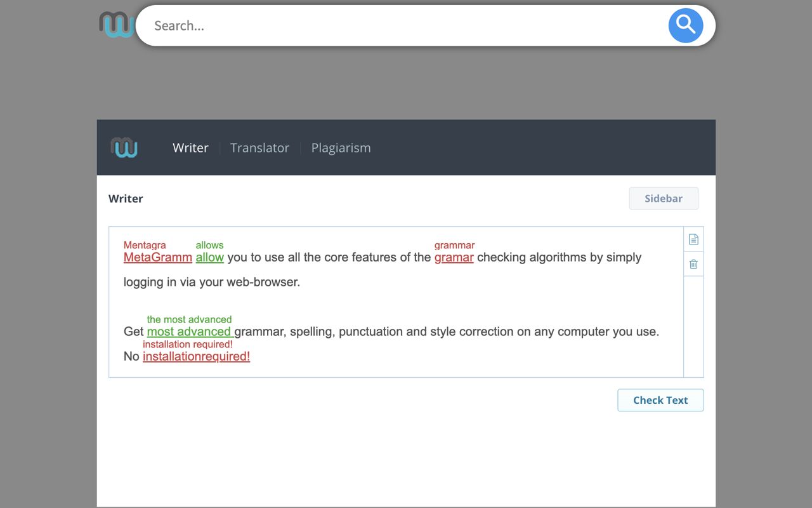Image resolution: width=812 pixels, height=508 pixels.
Task: Click the red suggestion grammar
Action: (x=454, y=245)
